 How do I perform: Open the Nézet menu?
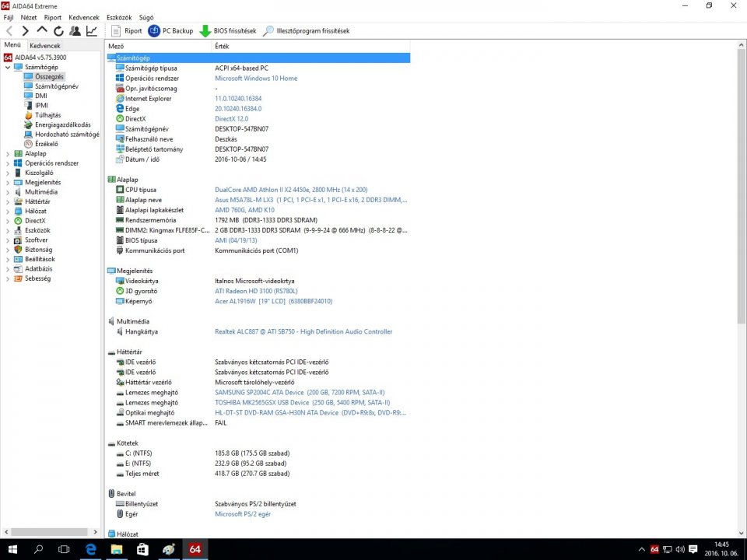point(29,17)
